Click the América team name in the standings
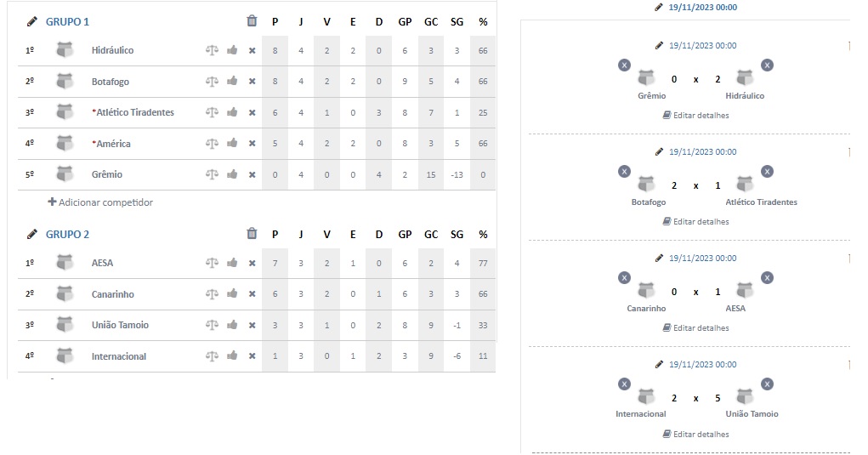 [x=113, y=144]
